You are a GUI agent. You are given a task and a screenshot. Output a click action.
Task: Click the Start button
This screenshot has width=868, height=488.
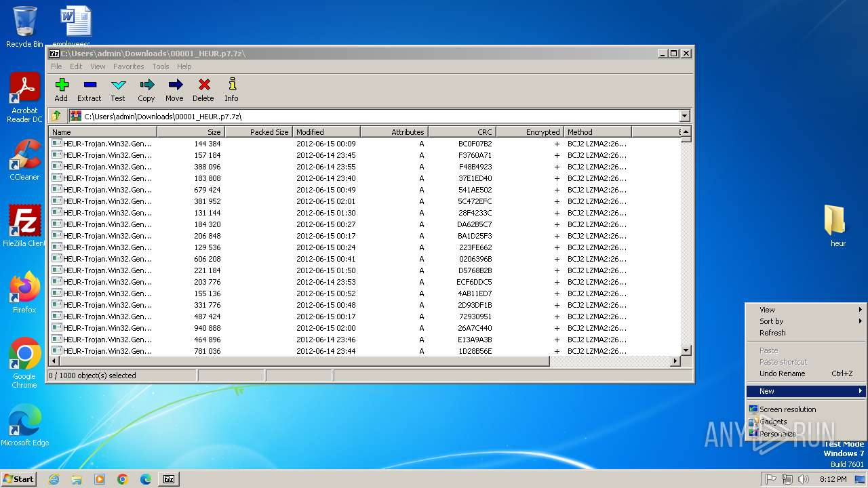click(19, 479)
